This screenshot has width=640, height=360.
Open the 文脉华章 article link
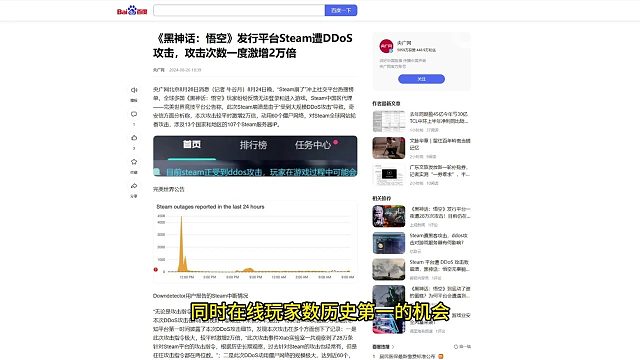440,144
